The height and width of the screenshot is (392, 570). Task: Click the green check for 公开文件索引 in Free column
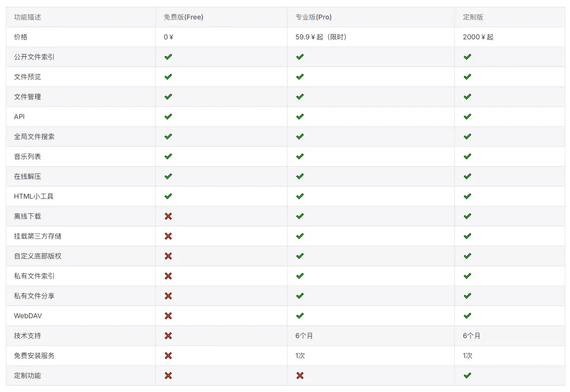tap(168, 57)
